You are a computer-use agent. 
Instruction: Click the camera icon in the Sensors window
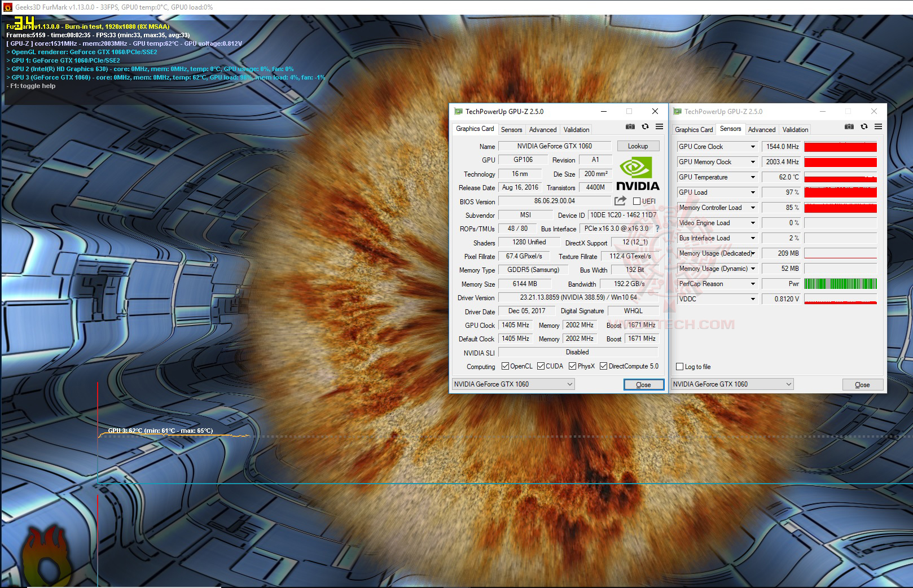tap(849, 127)
